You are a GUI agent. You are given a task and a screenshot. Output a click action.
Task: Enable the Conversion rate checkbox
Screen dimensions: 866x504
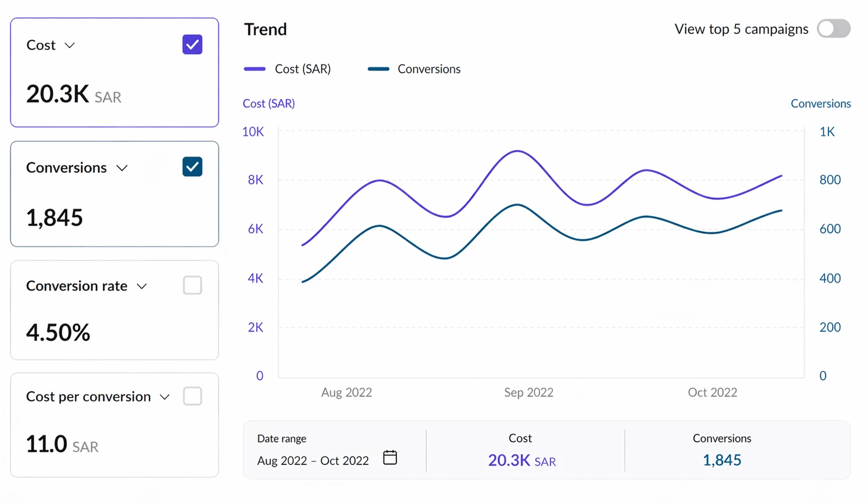pos(192,285)
